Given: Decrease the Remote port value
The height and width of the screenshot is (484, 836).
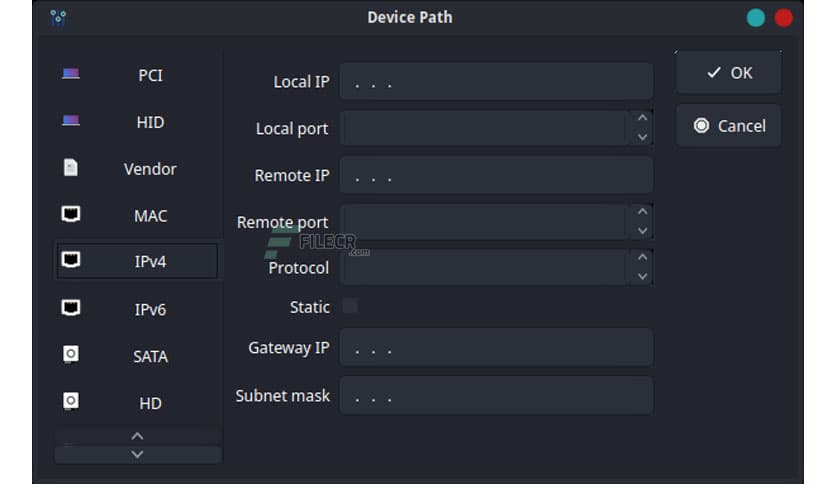Looking at the screenshot, I should pyautogui.click(x=642, y=231).
